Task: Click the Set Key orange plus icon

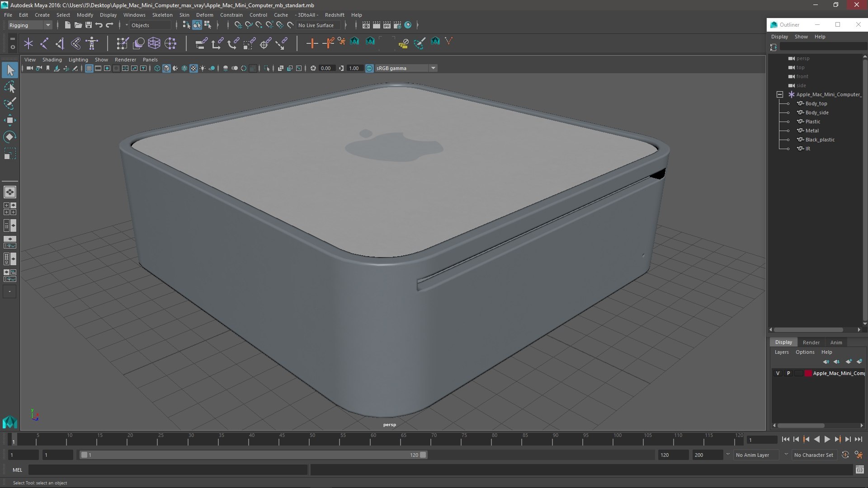Action: click(312, 43)
